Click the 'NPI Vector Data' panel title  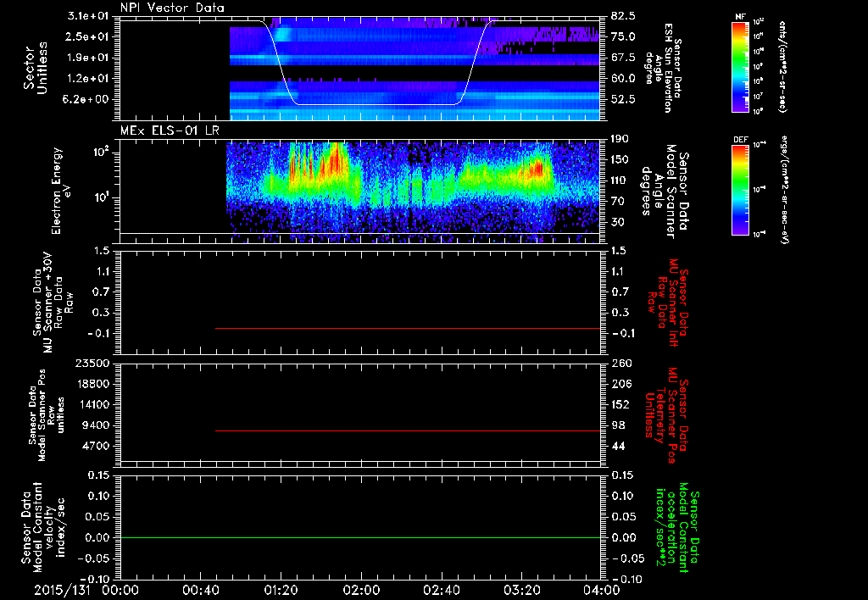pyautogui.click(x=172, y=8)
